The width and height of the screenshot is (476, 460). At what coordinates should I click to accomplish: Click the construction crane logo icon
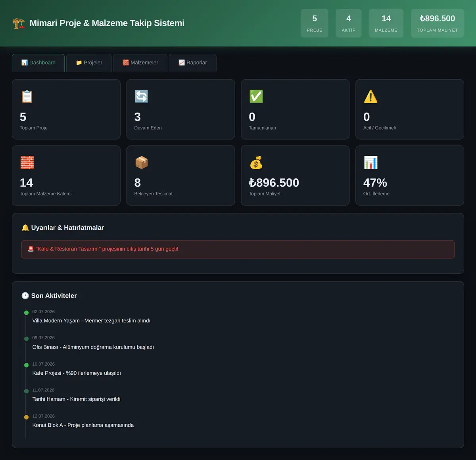click(x=19, y=23)
